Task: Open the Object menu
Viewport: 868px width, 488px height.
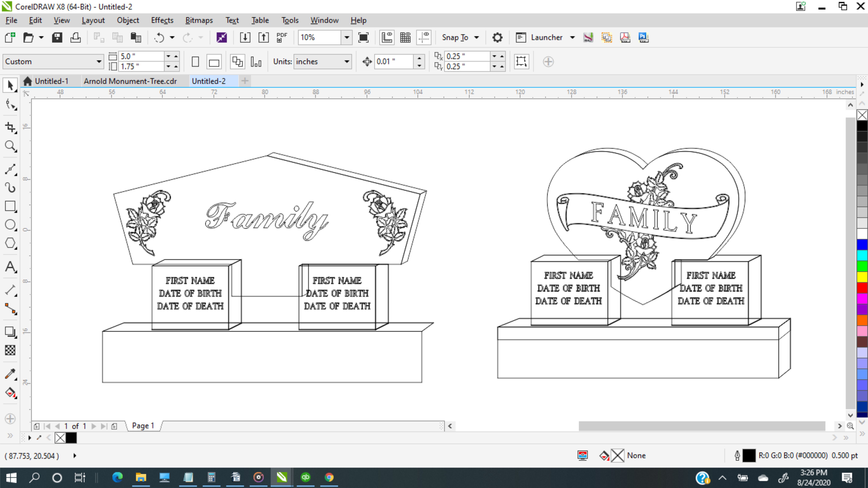Action: [128, 20]
